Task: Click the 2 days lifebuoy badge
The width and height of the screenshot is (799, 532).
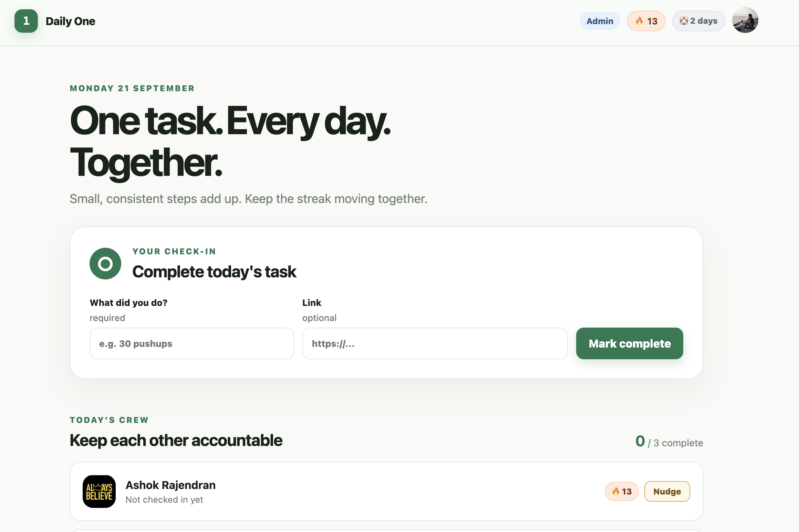Action: pyautogui.click(x=699, y=21)
